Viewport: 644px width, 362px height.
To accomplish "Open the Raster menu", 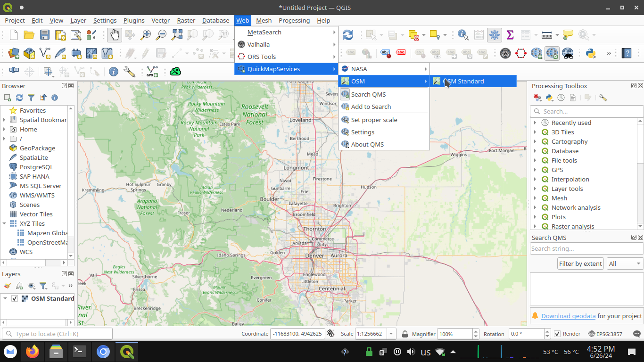I will (x=186, y=20).
